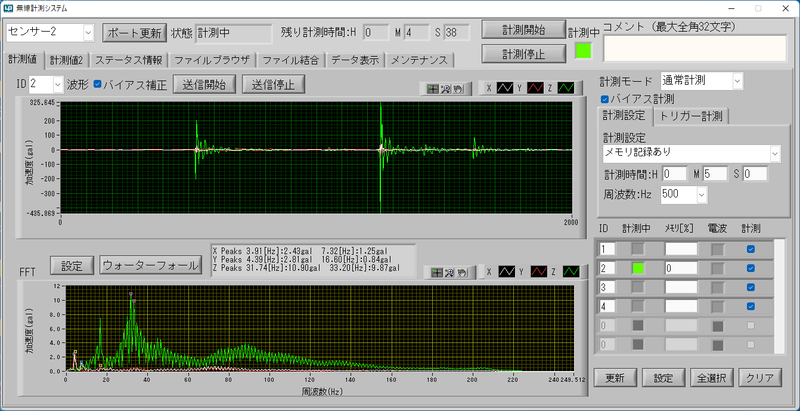Open the ファイル結合 tab
This screenshot has height=411, width=800.
coord(291,60)
